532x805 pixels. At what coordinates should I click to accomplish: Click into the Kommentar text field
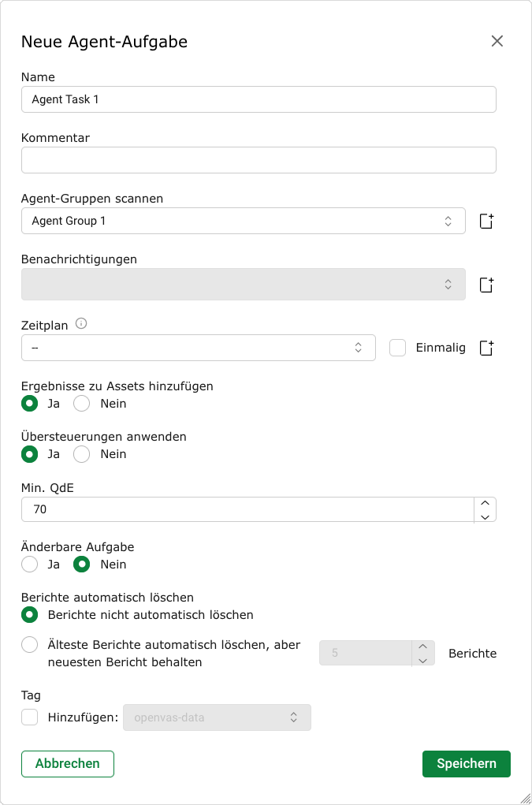[259, 160]
